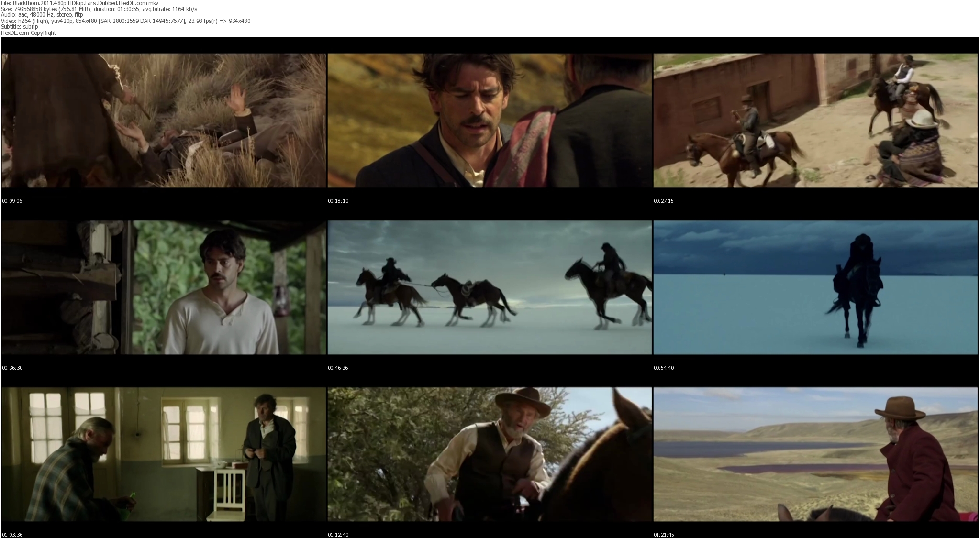Click the 01:12:40 timestamp label
The height and width of the screenshot is (538, 980).
pos(338,535)
